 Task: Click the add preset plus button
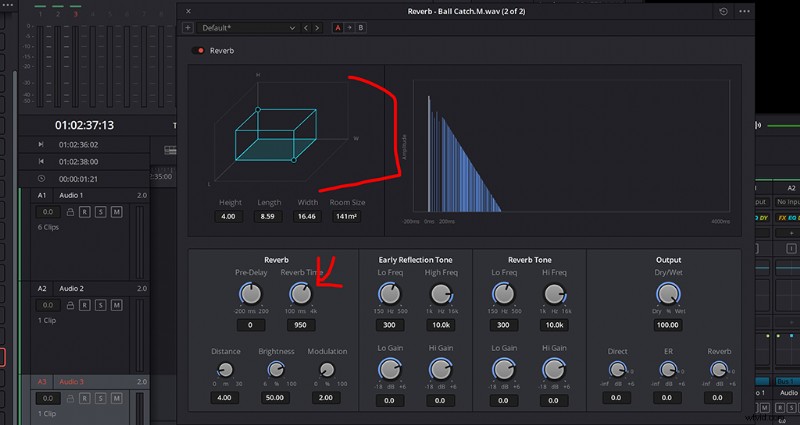[188, 28]
